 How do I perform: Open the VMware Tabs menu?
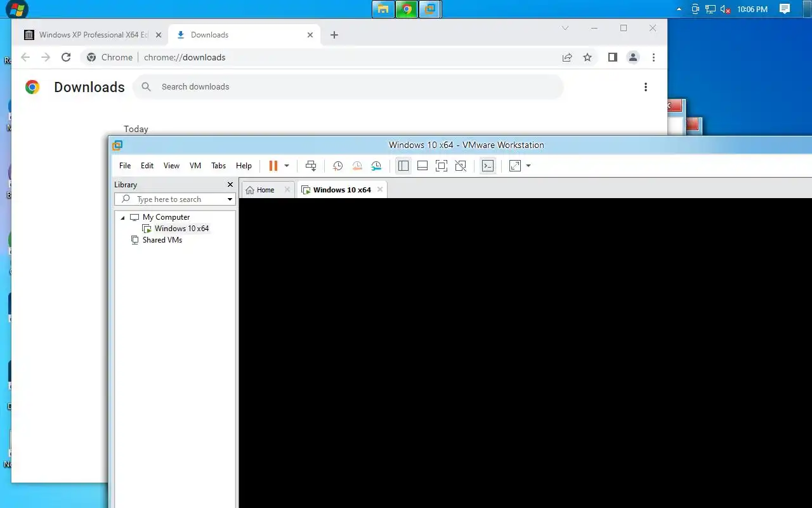click(218, 166)
